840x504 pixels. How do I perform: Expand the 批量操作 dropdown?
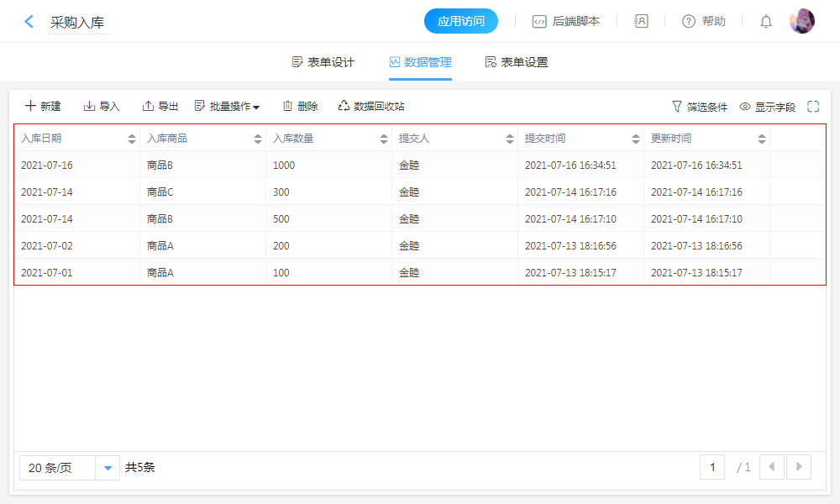point(227,107)
